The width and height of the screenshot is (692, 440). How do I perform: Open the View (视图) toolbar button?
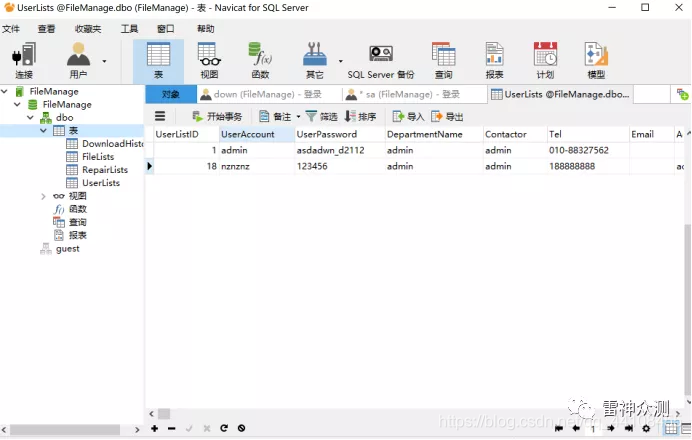[x=209, y=60]
